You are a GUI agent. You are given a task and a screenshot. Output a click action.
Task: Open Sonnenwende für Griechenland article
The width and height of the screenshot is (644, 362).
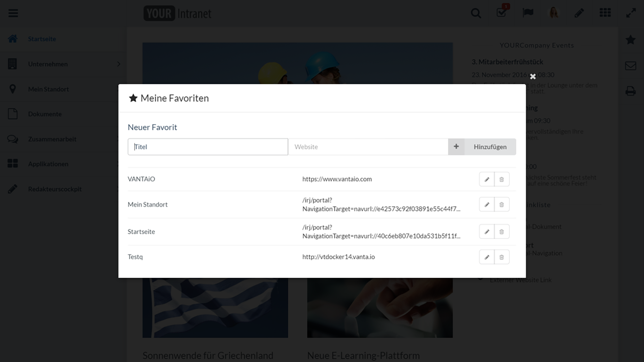208,355
